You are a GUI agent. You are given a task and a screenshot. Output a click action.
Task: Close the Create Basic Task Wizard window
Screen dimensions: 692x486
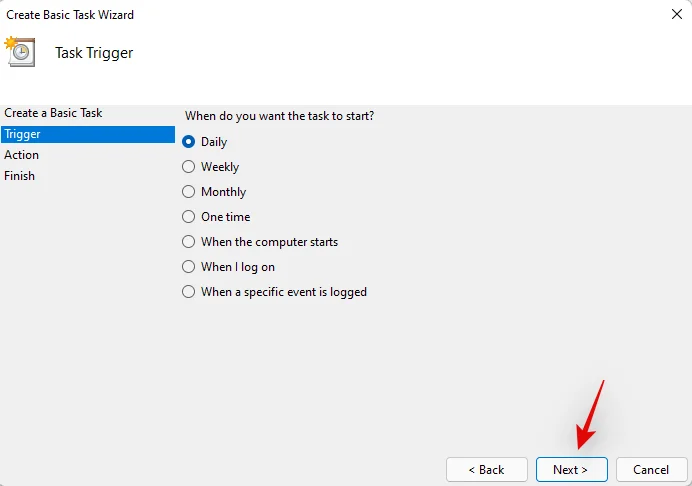point(677,15)
